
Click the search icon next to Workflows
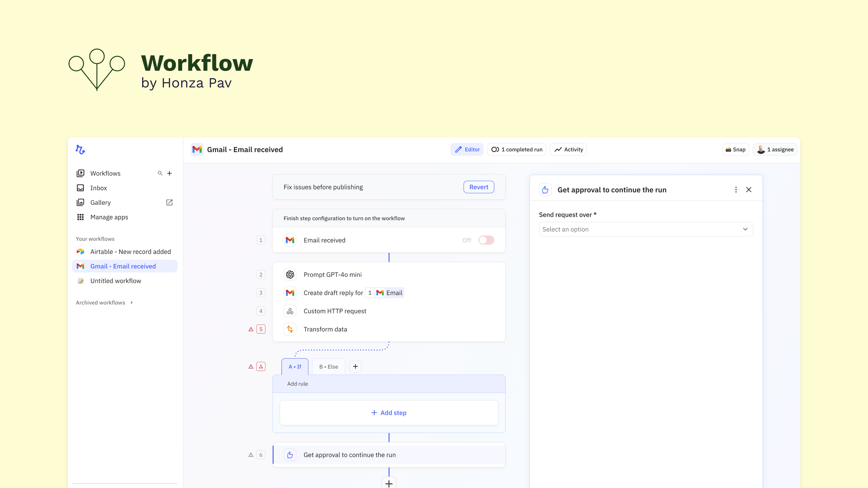(160, 173)
